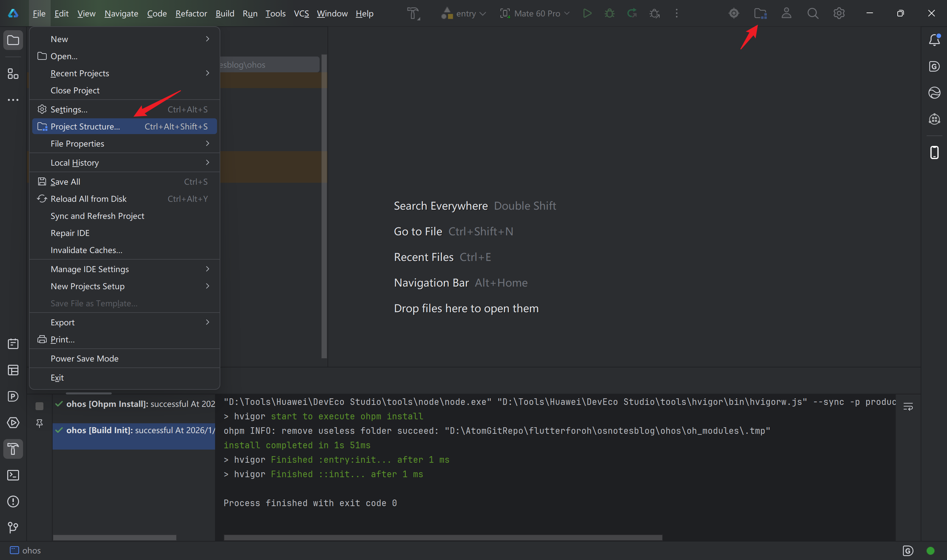Click the build hammer icon in top toolbar
Viewport: 947px width, 560px height.
413,13
